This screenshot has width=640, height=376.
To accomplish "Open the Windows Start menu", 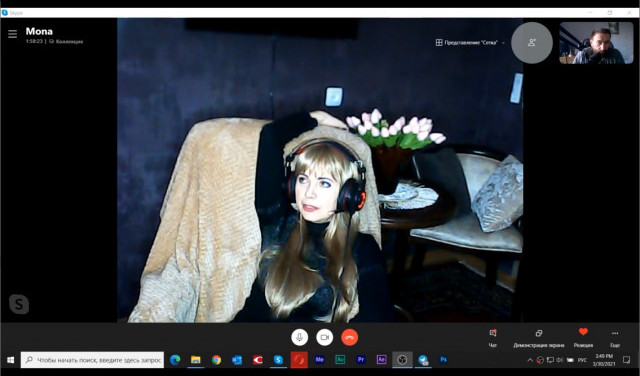I will point(10,360).
